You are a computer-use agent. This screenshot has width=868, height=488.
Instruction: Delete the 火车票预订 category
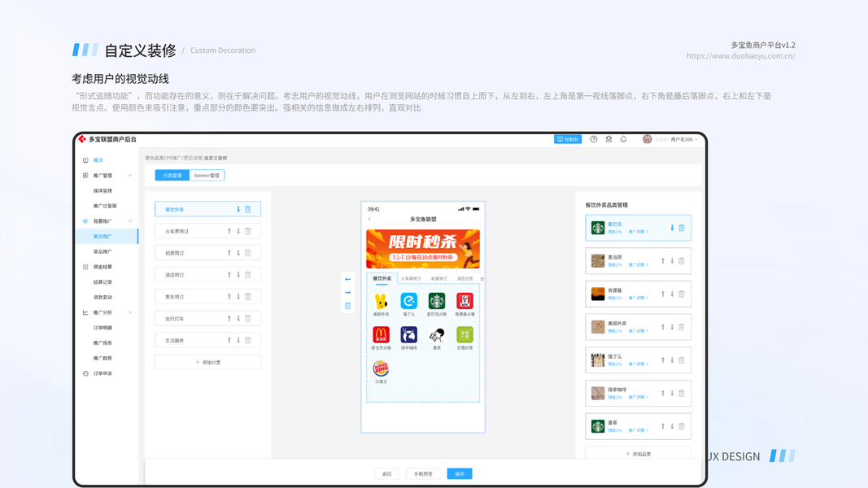[x=248, y=231]
